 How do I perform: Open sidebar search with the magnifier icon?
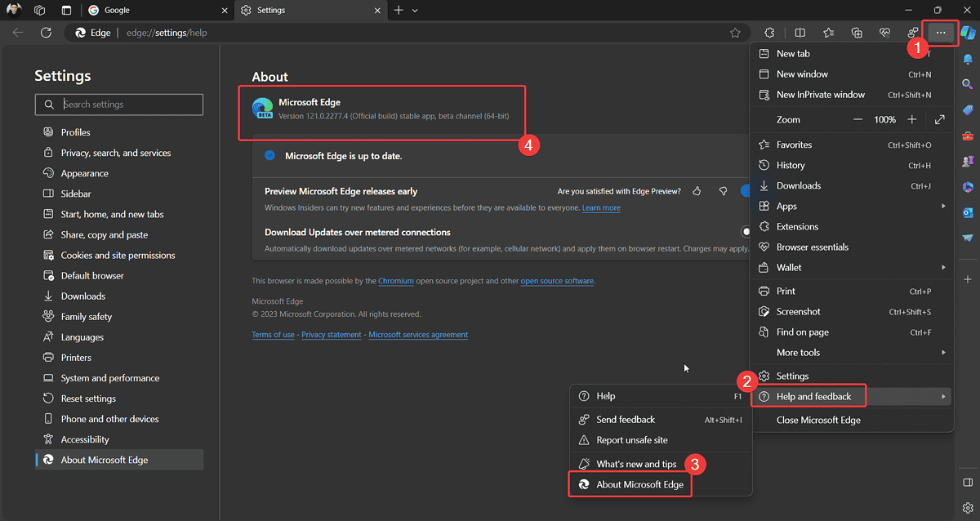click(968, 83)
